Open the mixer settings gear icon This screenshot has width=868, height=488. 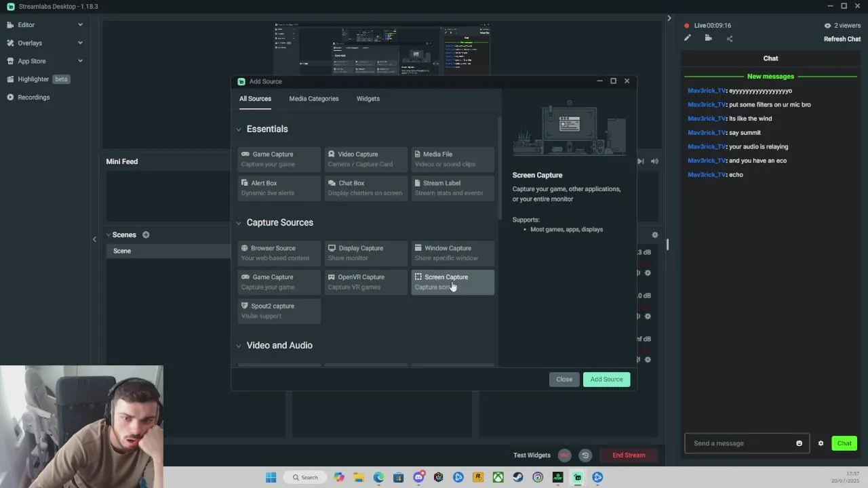(x=654, y=235)
